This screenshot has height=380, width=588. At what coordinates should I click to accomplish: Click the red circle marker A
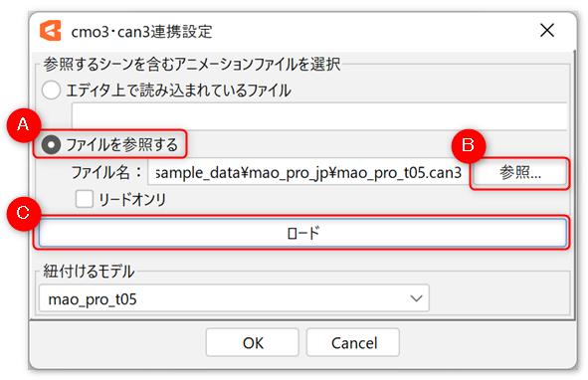[24, 125]
